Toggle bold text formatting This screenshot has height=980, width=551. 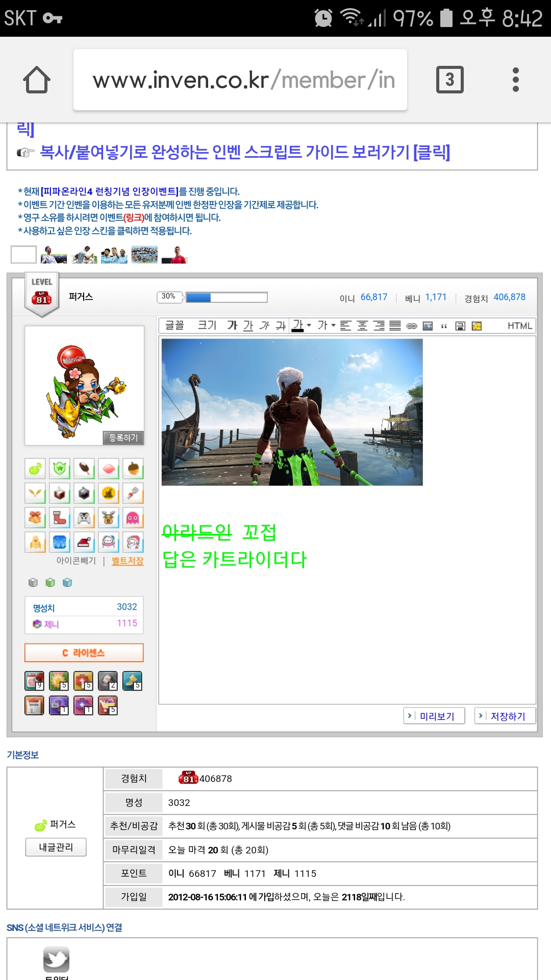click(232, 326)
